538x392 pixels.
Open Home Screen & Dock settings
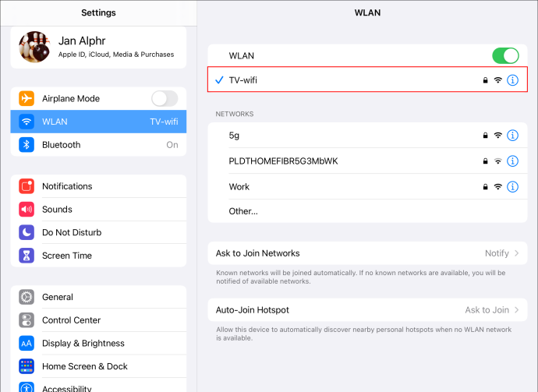(98, 366)
